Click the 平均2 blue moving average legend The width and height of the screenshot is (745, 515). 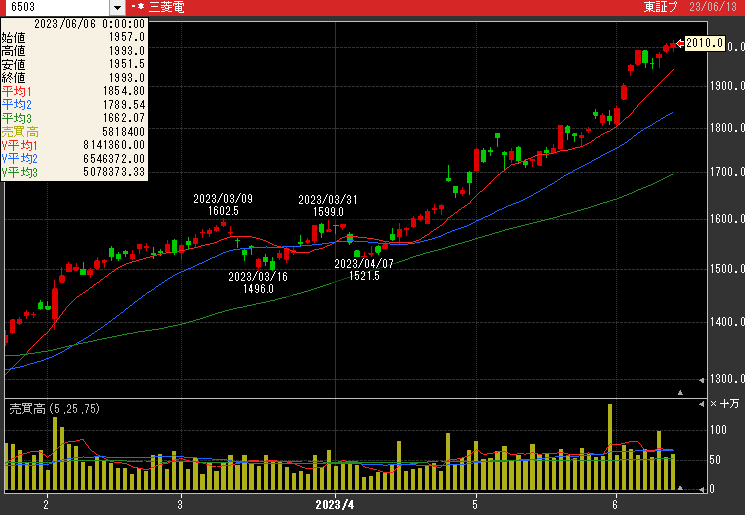pos(17,104)
